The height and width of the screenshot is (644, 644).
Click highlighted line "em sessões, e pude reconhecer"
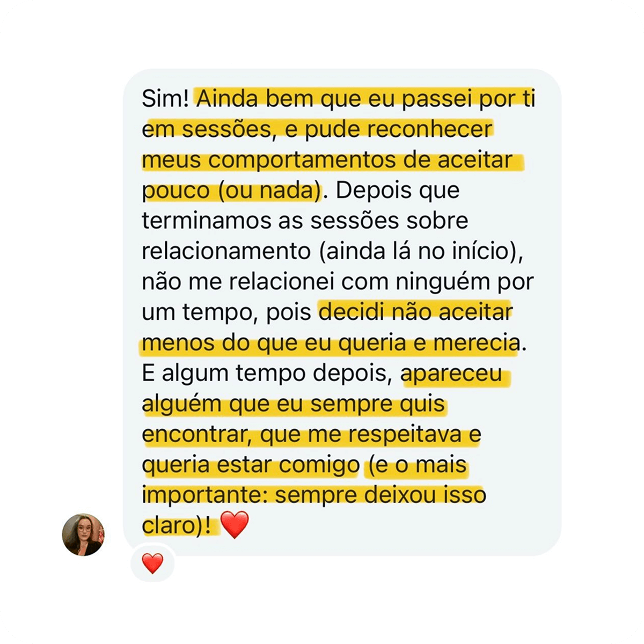(317, 129)
